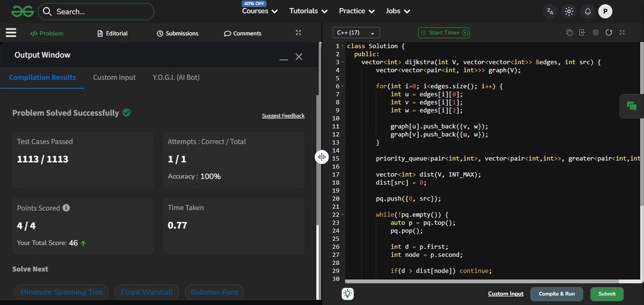This screenshot has width=644, height=305.
Task: Click the import code icon
Action: [582, 32]
